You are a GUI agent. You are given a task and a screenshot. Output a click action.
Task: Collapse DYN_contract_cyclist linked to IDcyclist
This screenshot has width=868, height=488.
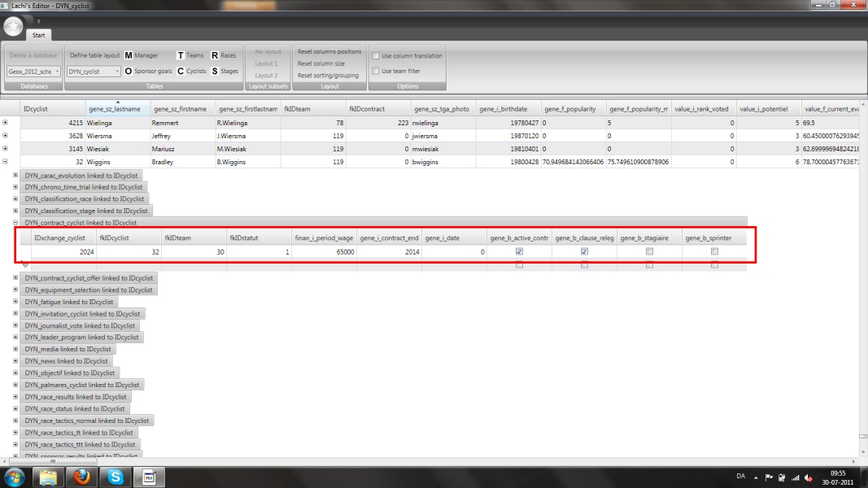point(17,222)
